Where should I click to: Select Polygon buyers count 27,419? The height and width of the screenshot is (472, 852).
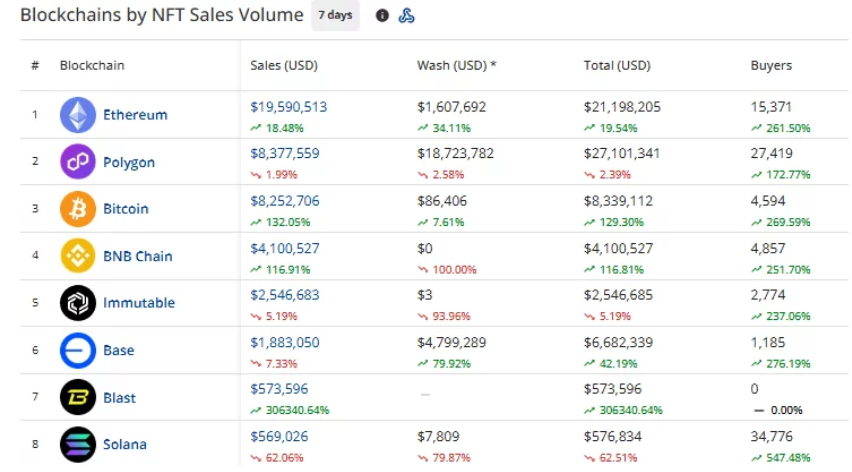click(x=772, y=153)
